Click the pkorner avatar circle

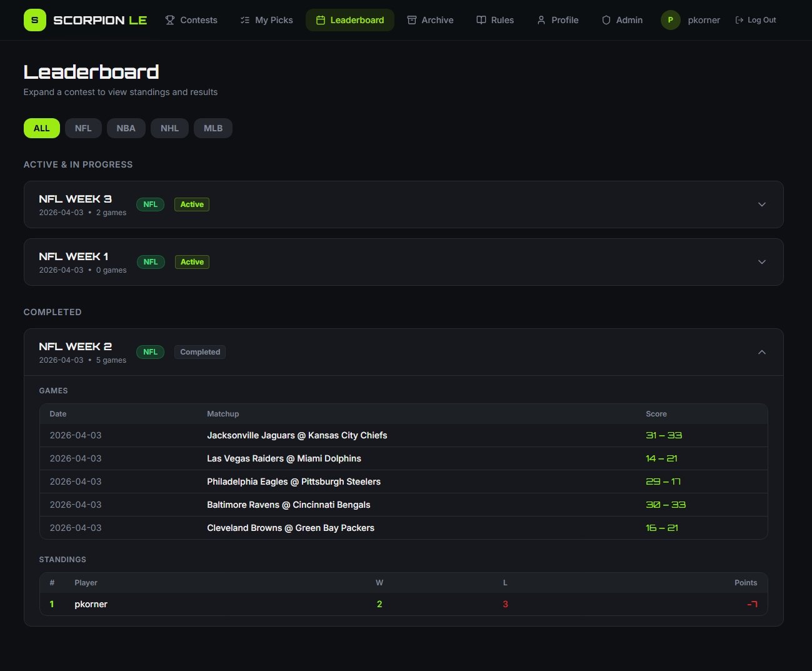tap(670, 20)
